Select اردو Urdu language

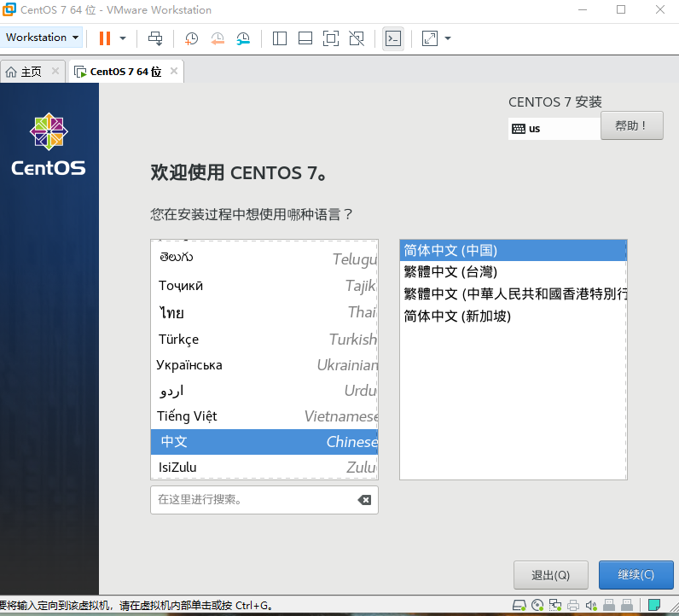(x=264, y=390)
